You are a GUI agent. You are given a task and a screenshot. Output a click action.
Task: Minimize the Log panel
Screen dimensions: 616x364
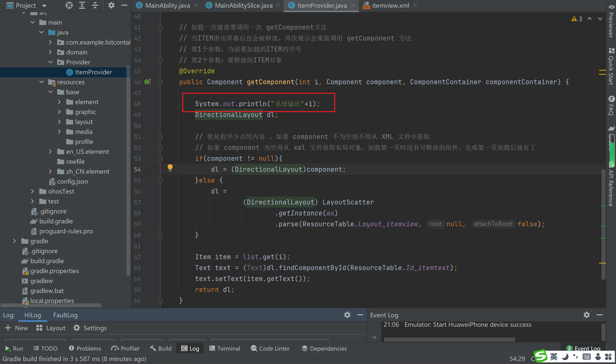pyautogui.click(x=360, y=315)
